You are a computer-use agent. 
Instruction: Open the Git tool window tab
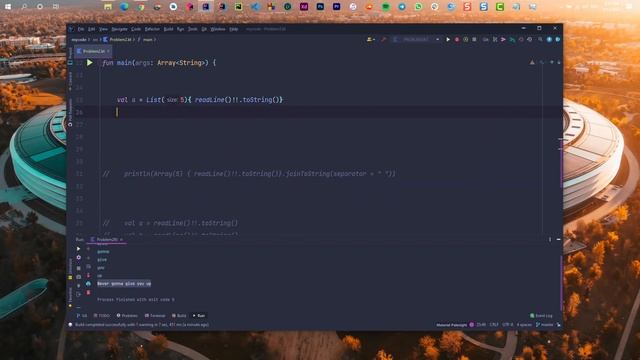pyautogui.click(x=82, y=316)
